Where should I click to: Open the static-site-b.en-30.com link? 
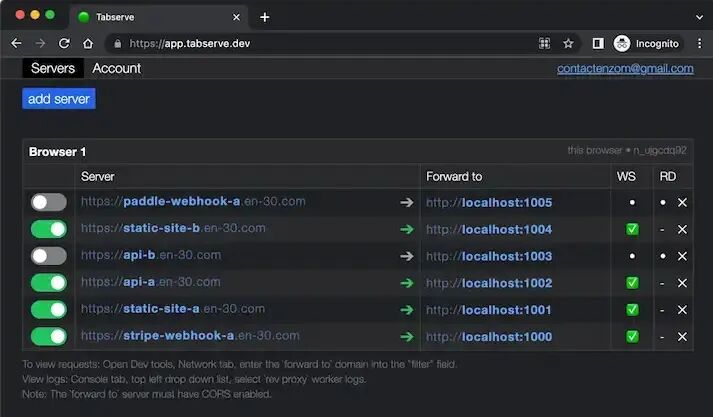173,228
